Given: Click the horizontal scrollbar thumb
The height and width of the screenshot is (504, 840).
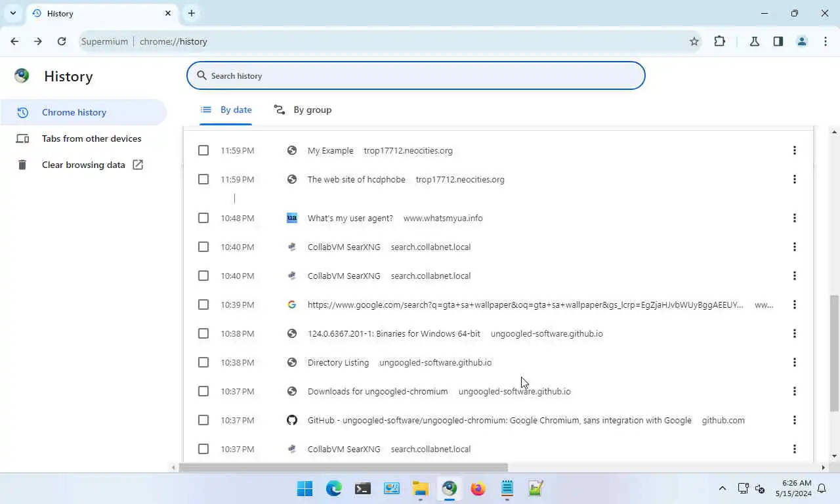Looking at the screenshot, I should click(343, 467).
